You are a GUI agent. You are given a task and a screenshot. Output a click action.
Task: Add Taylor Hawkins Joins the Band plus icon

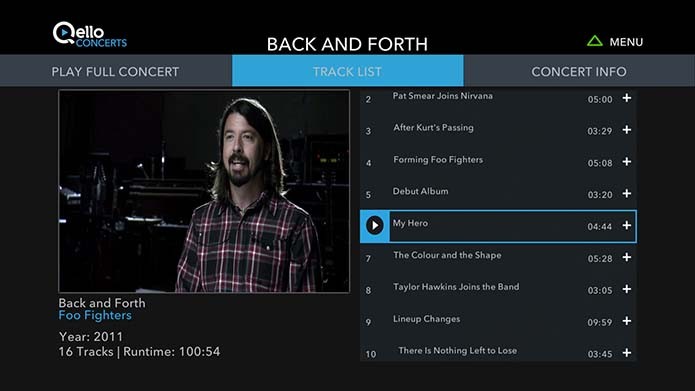pos(627,289)
